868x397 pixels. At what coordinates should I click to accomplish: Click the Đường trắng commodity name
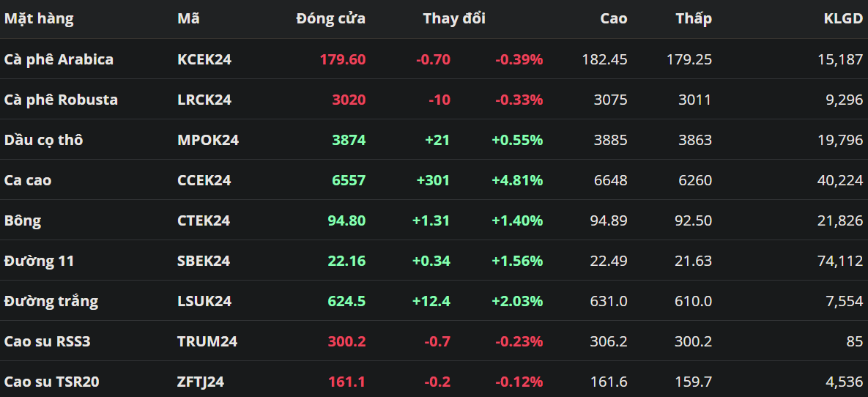(51, 301)
